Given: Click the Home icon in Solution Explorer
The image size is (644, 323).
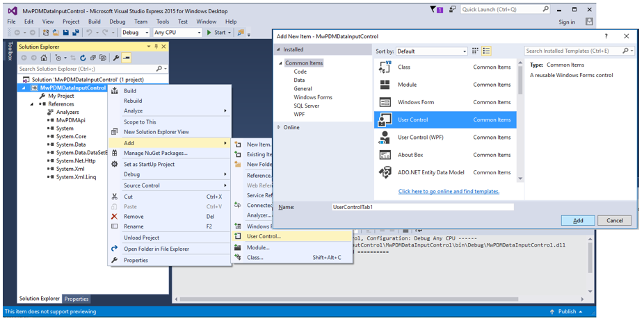Looking at the screenshot, I should click(x=44, y=58).
